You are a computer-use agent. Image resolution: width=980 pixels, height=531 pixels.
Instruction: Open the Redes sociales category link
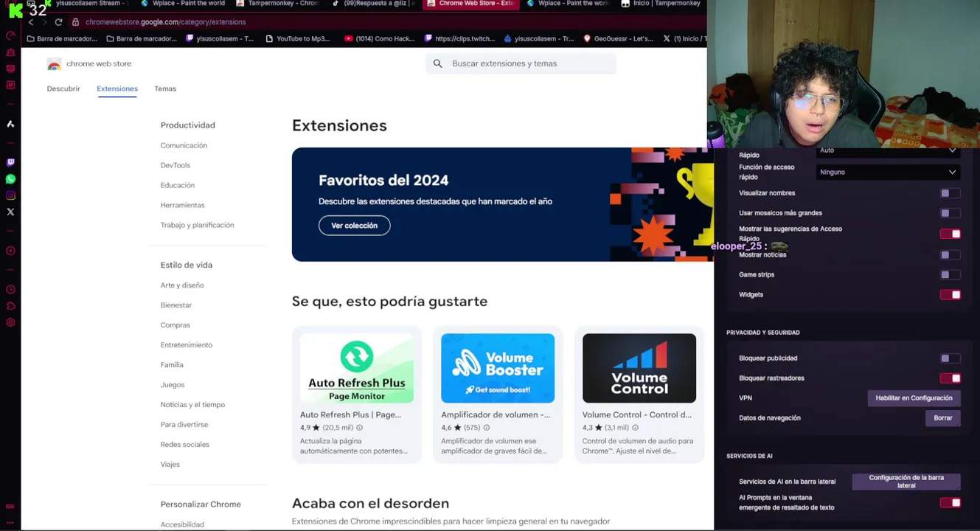pyautogui.click(x=185, y=445)
